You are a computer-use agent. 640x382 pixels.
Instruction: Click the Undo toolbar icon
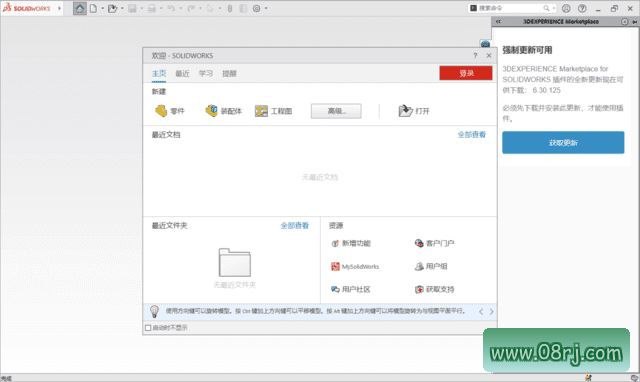point(171,8)
